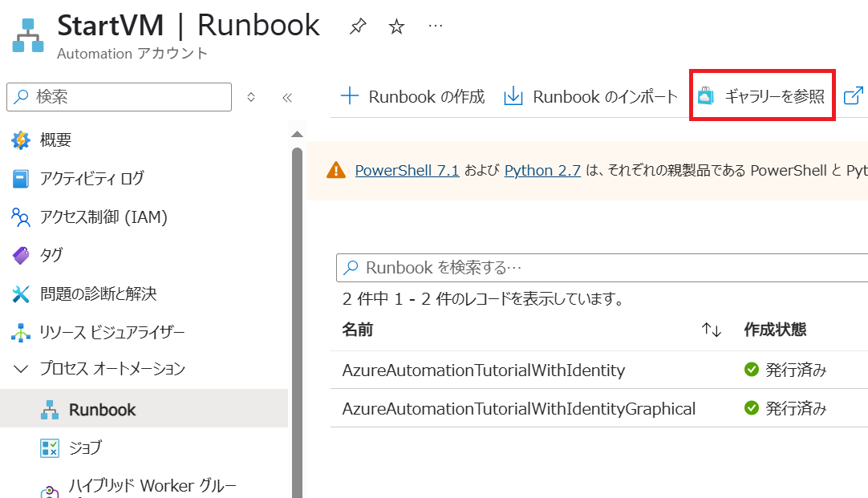Open AzureAutomationTutorialWithIdentityGraphical runbook
868x498 pixels.
coord(519,409)
